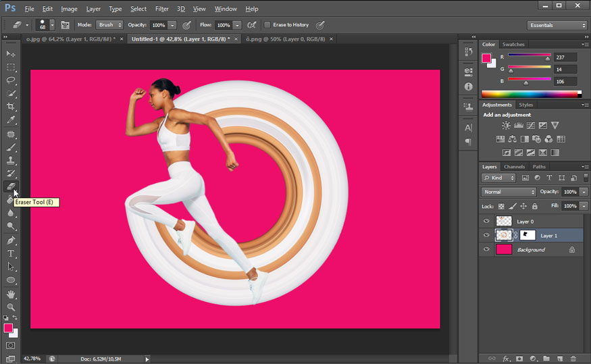The width and height of the screenshot is (591, 364).
Task: Select the Horizontal Type tool
Action: tap(11, 254)
